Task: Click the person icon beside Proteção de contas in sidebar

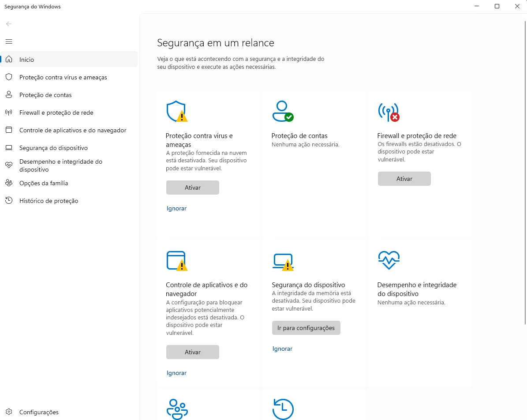Action: click(9, 94)
